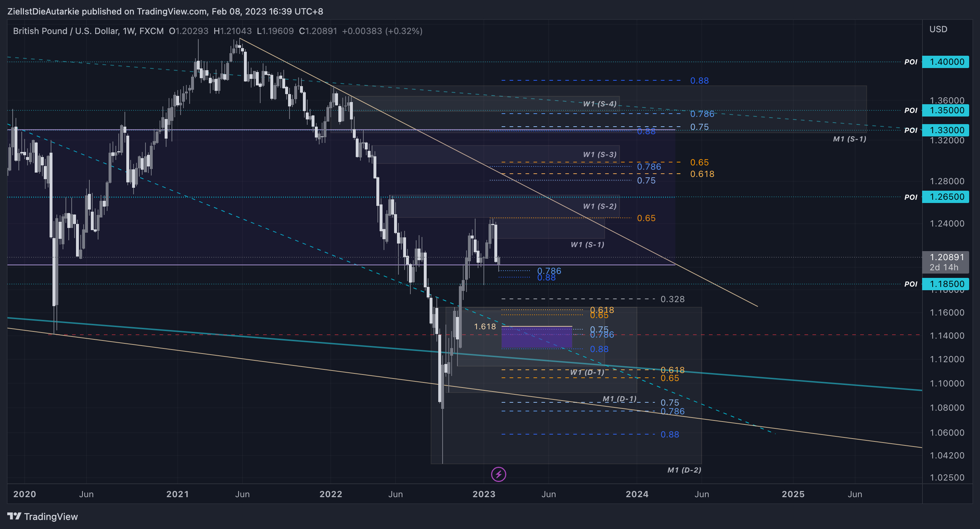The image size is (980, 529).
Task: Click the 1.32000 price axis label
Action: [x=947, y=141]
